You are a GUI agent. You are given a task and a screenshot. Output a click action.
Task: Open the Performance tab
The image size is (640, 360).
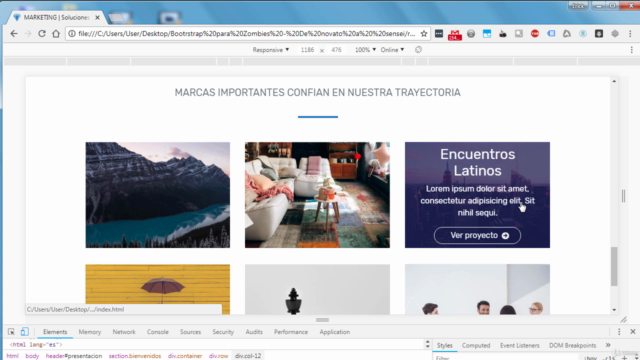pyautogui.click(x=291, y=332)
